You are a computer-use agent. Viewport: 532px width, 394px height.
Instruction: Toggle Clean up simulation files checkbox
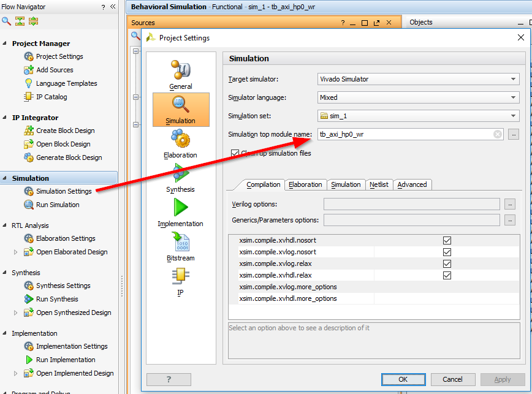pos(235,153)
